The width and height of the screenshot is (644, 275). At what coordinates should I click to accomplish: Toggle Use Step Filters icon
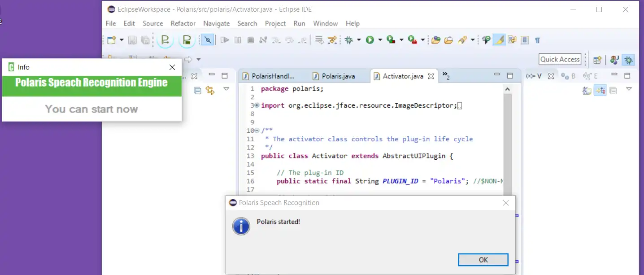click(x=332, y=40)
